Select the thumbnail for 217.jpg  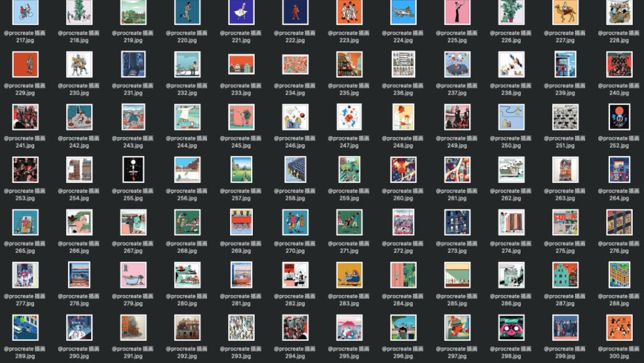click(x=25, y=12)
